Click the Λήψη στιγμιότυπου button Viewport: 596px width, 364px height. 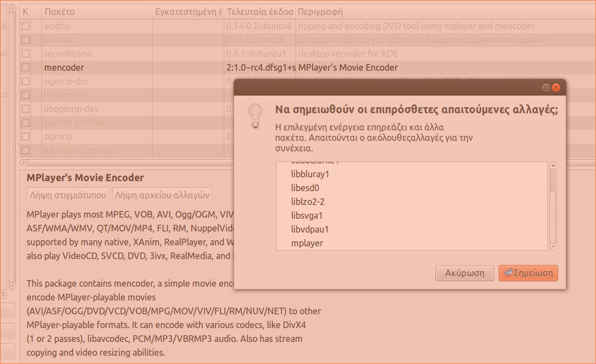point(67,195)
